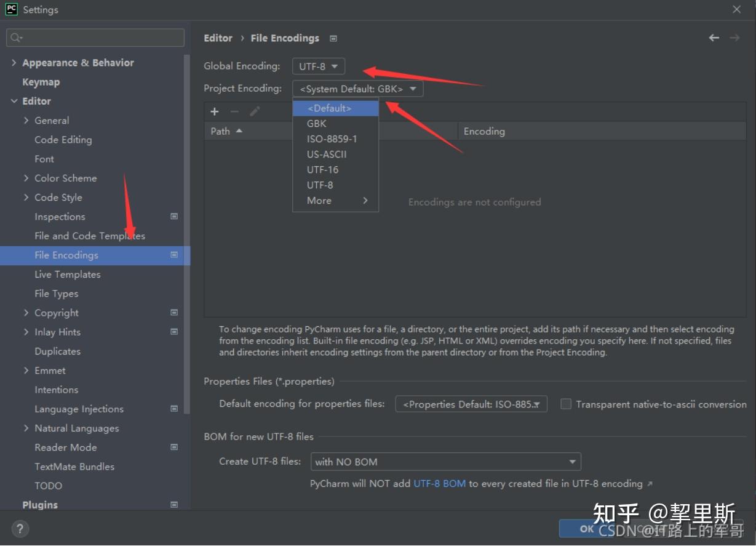Expand the Appearance & Behavior section

14,62
